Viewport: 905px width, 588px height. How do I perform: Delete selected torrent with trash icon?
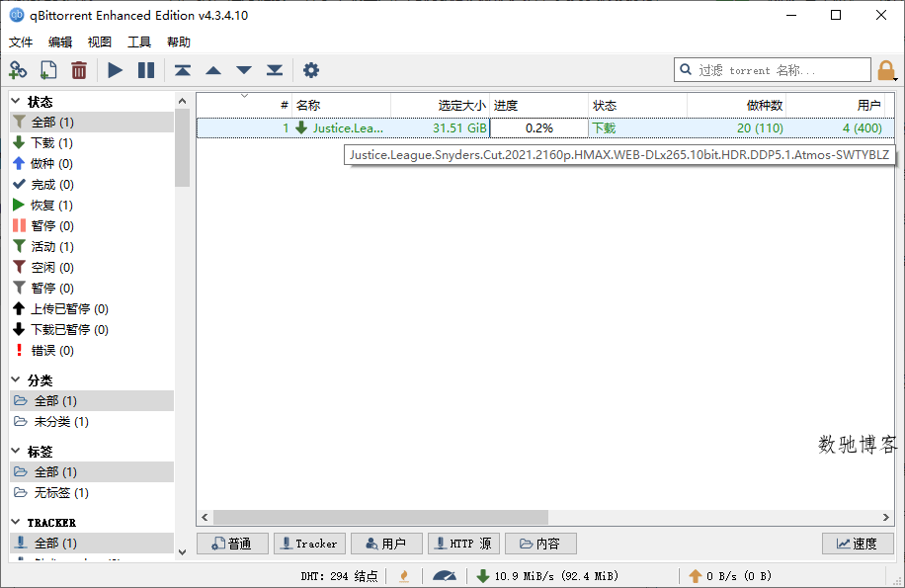[x=78, y=70]
